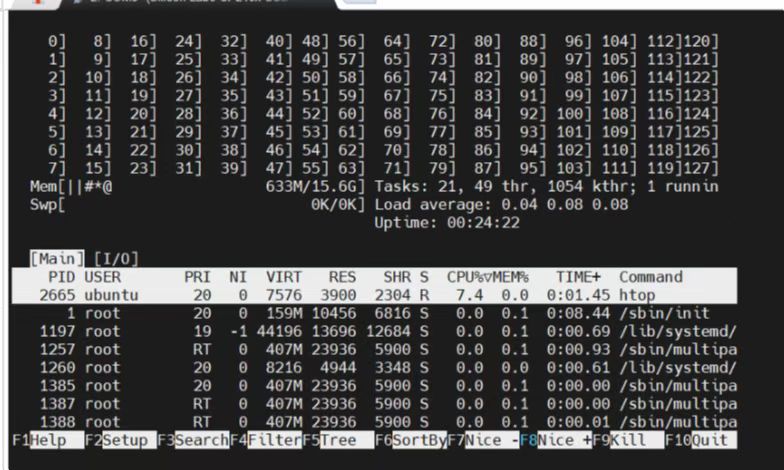The height and width of the screenshot is (470, 784).
Task: Click the 0:08.44 time for init
Action: tap(578, 314)
